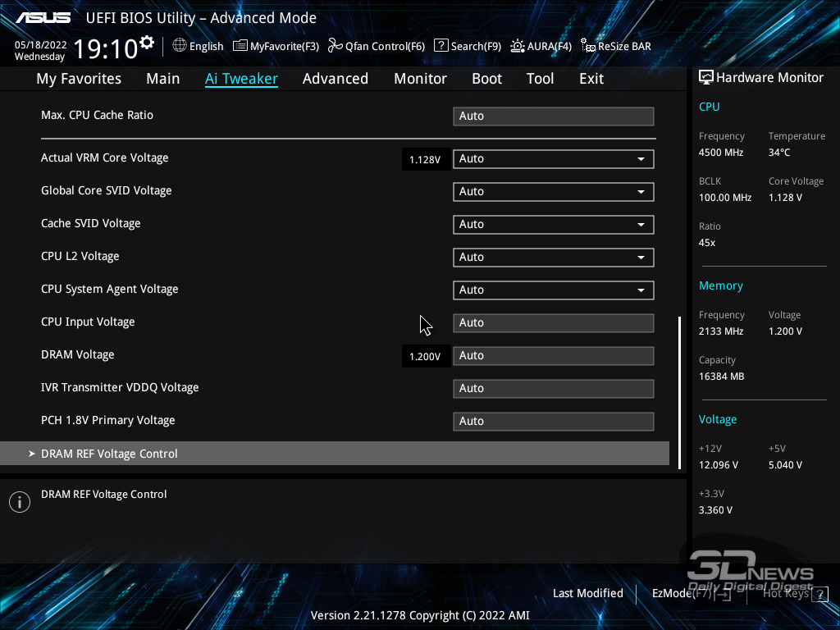This screenshot has width=840, height=630.
Task: Click IVR Transmitter VDDQ Voltage field
Action: (554, 388)
